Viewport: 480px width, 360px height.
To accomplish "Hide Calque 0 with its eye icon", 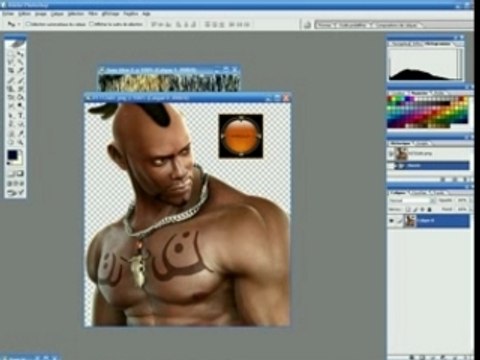I will (x=392, y=221).
